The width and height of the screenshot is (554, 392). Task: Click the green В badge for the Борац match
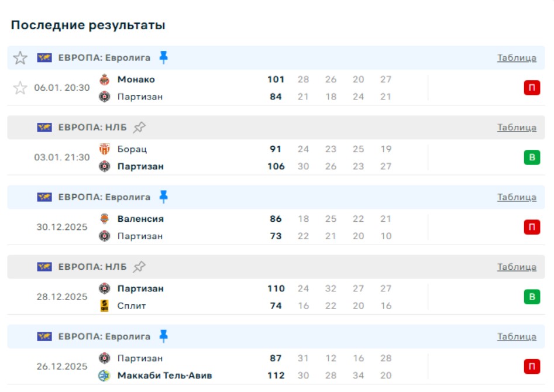point(532,158)
